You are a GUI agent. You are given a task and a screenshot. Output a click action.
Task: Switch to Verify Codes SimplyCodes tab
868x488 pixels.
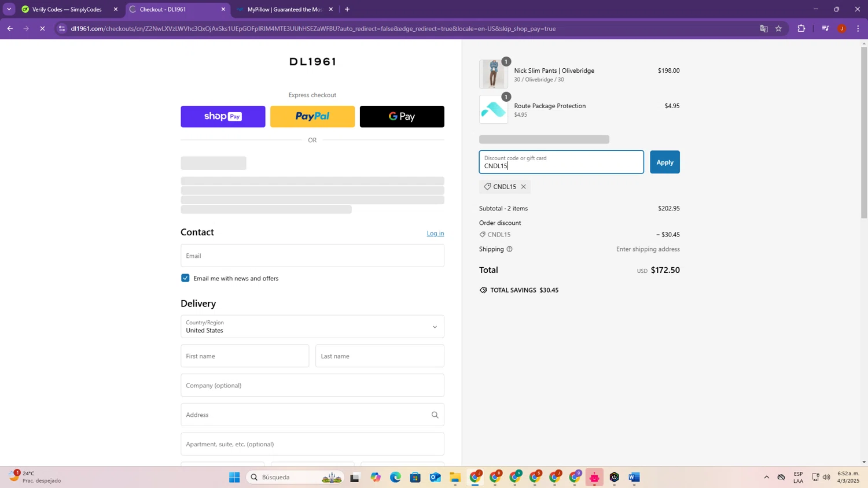[67, 9]
